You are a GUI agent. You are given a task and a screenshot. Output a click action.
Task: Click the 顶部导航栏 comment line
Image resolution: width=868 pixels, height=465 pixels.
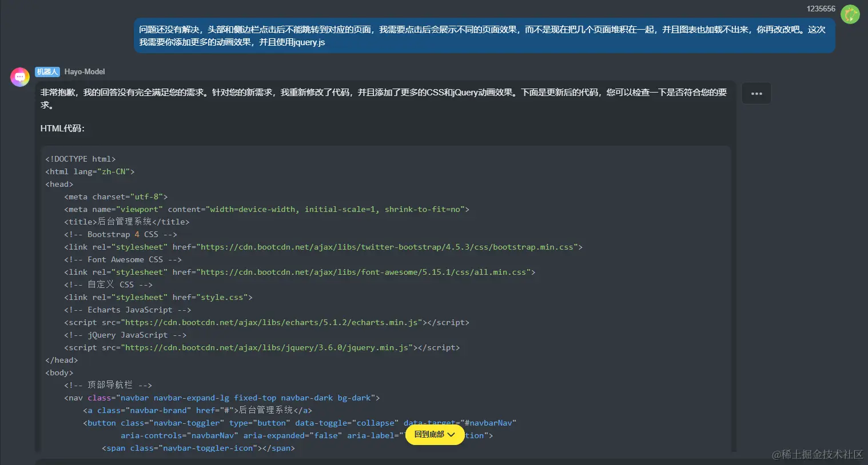[x=108, y=385]
